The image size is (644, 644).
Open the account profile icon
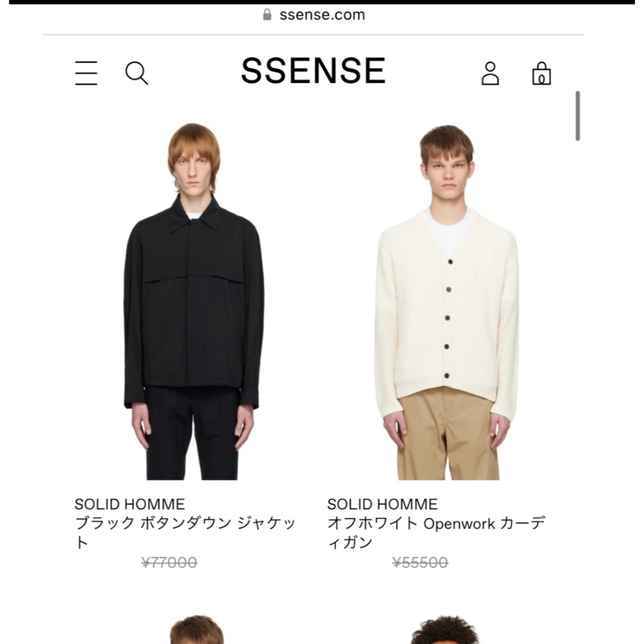(x=490, y=73)
